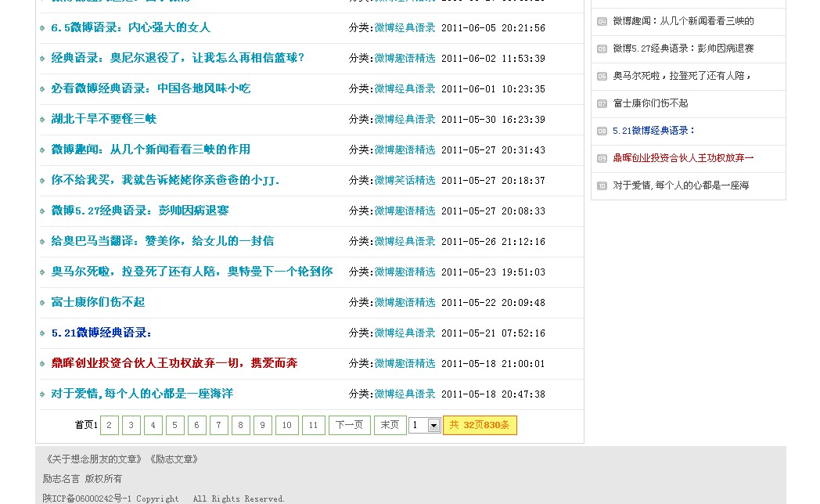Click the 下一页 next page button
This screenshot has width=820, height=504.
(350, 425)
